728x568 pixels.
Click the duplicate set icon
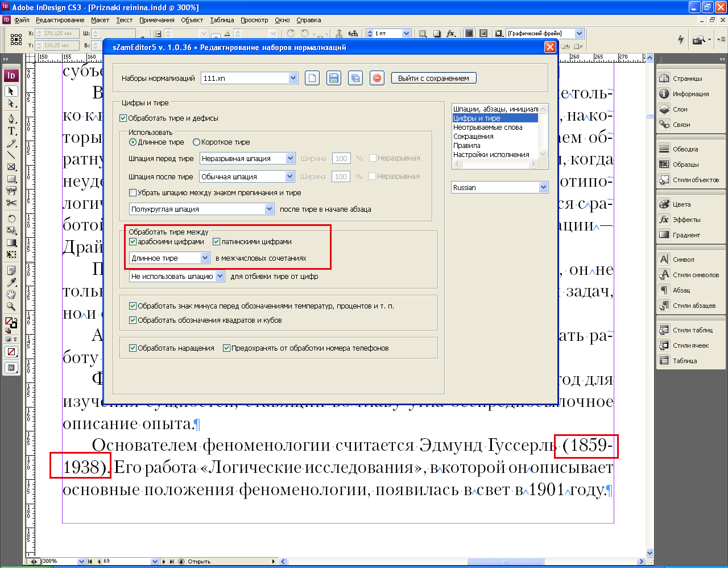[x=355, y=79]
